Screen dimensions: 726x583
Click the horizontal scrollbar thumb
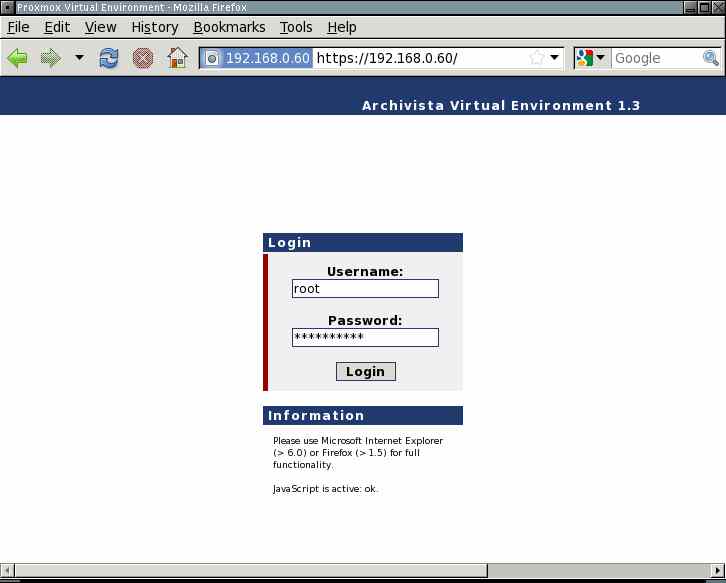click(251, 570)
